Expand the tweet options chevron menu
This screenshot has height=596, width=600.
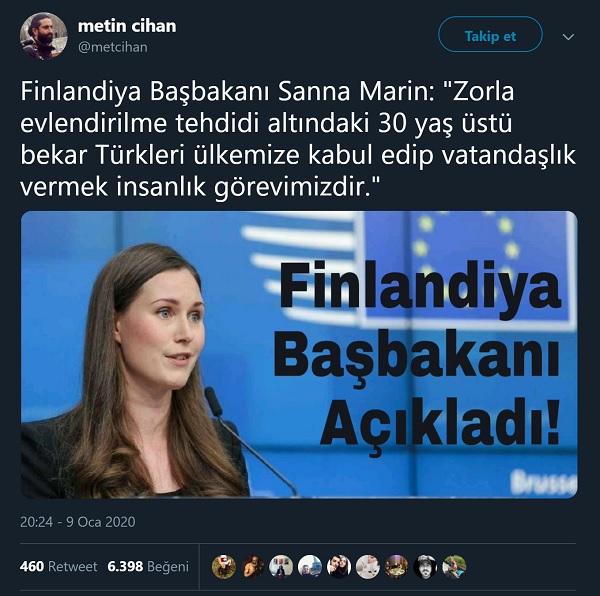(568, 37)
